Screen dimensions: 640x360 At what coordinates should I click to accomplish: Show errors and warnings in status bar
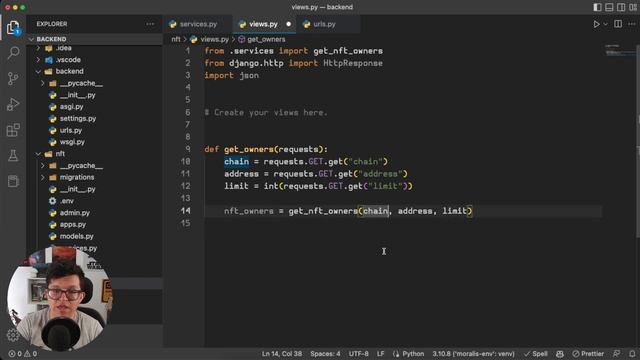[x=23, y=354]
